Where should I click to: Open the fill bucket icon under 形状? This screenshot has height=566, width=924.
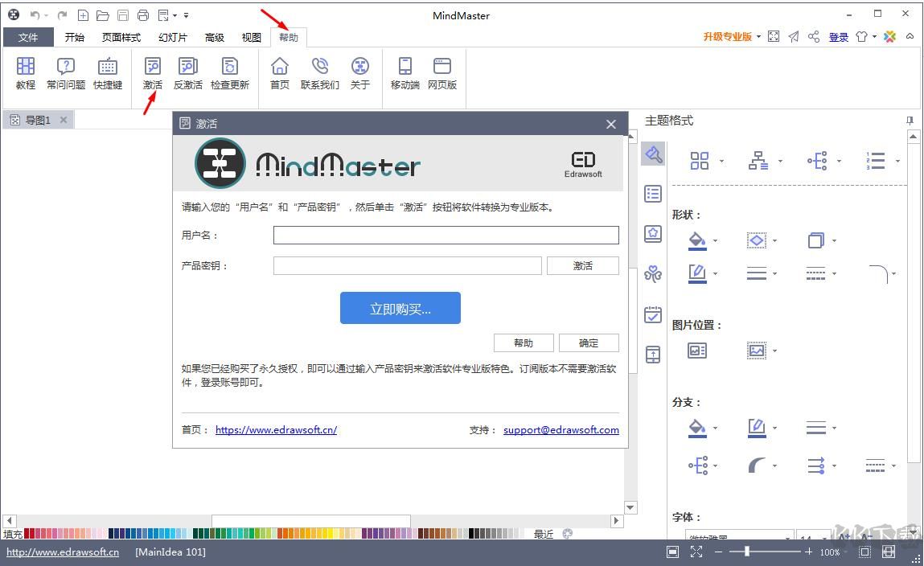click(696, 240)
